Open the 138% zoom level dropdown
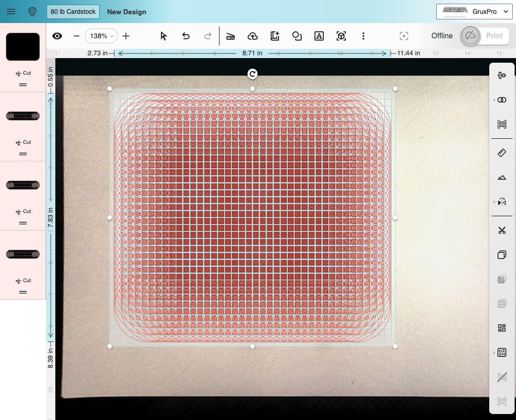Screen dimensions: 516x420 [x=101, y=36]
